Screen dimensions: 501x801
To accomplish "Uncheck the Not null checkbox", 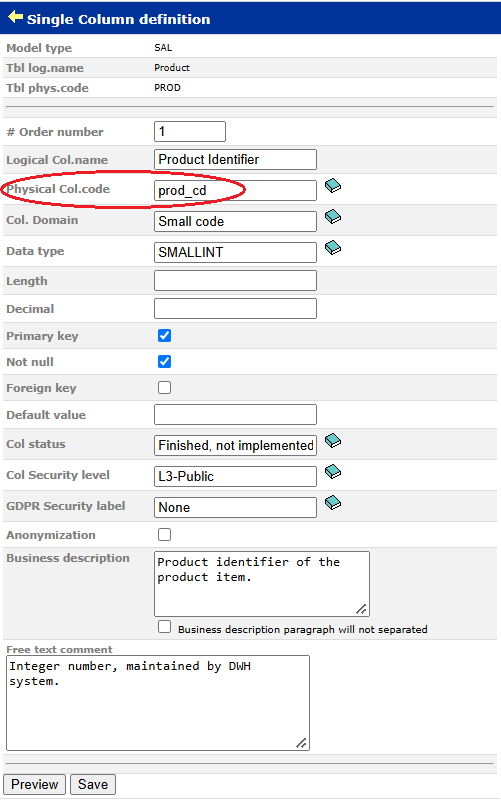I will [164, 362].
